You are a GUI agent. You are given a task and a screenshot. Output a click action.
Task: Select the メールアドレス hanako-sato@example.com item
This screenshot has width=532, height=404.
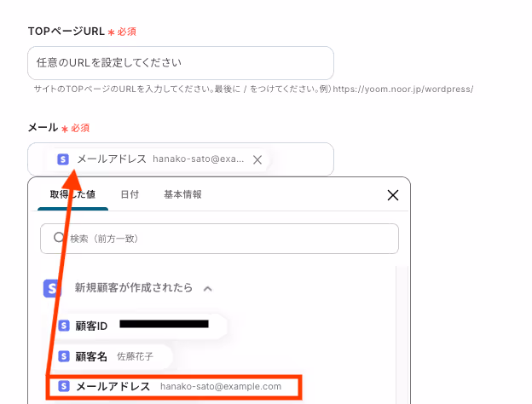coord(174,387)
